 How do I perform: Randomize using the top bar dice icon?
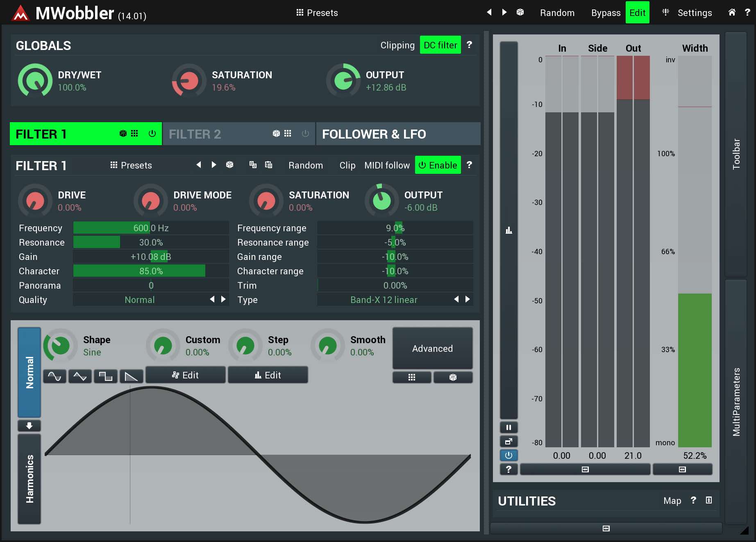[520, 12]
